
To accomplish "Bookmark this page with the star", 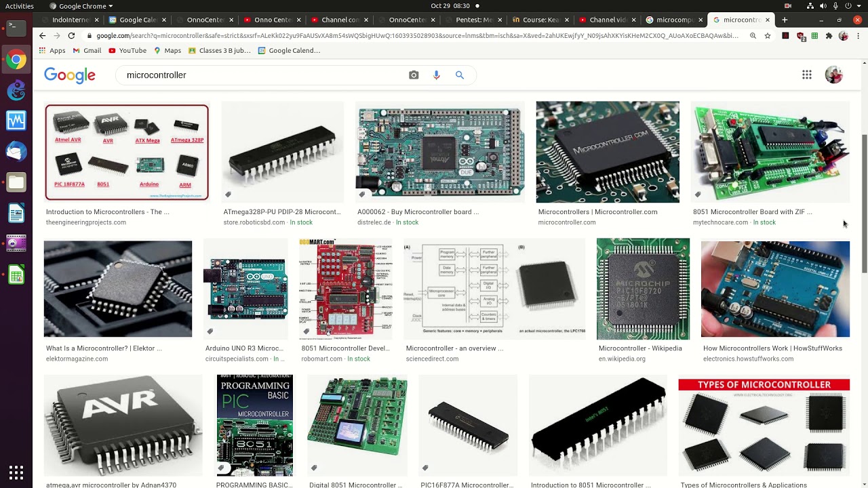I will 768,35.
